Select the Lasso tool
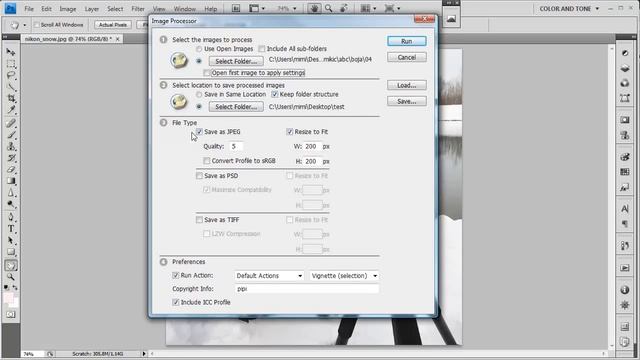 coord(11,76)
